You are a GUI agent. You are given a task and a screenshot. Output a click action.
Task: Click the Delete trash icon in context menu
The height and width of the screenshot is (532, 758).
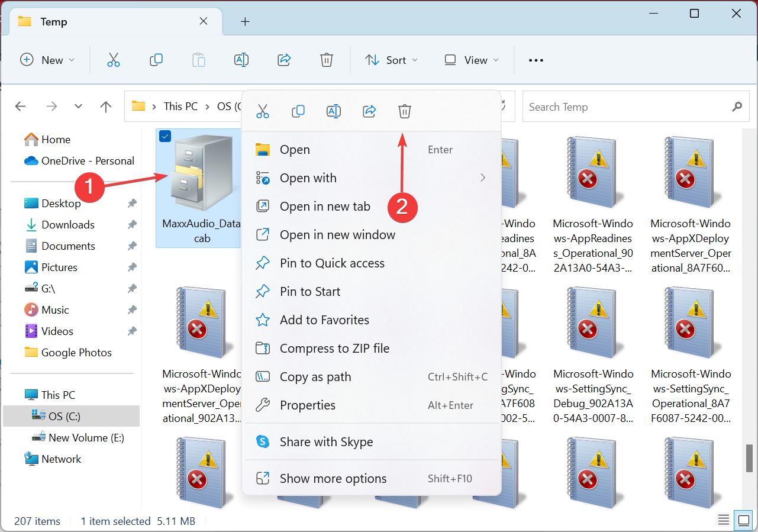[405, 111]
